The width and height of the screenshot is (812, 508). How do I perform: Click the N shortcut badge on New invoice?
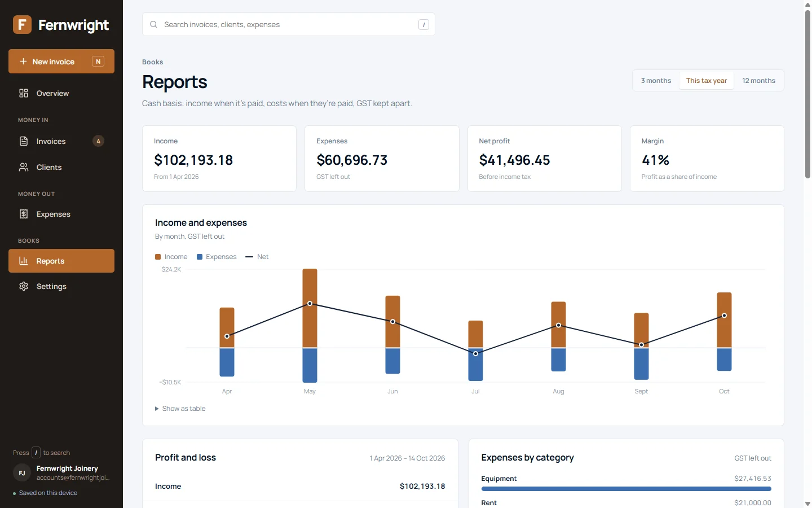pyautogui.click(x=98, y=62)
